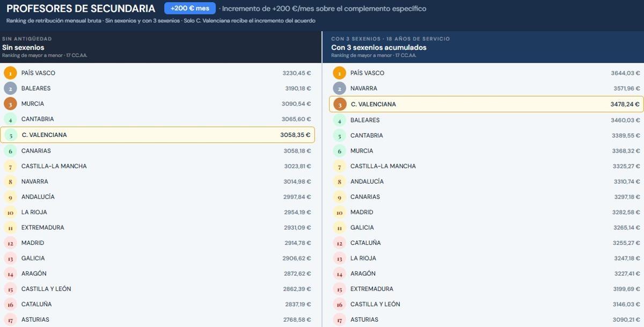Screen dimensions: 644x327
Task: Click the 'Ranking de retribución mensual bruta' subtitle
Action: coord(161,21)
